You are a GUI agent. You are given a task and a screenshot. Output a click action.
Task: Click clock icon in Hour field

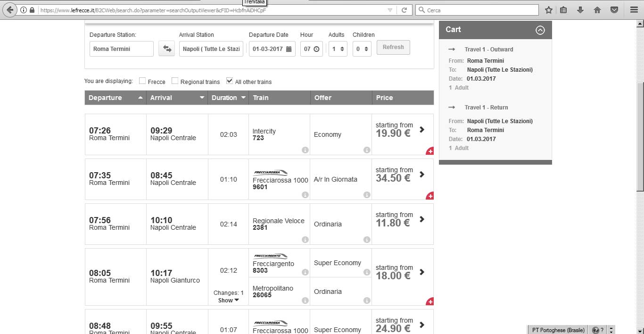(316, 49)
